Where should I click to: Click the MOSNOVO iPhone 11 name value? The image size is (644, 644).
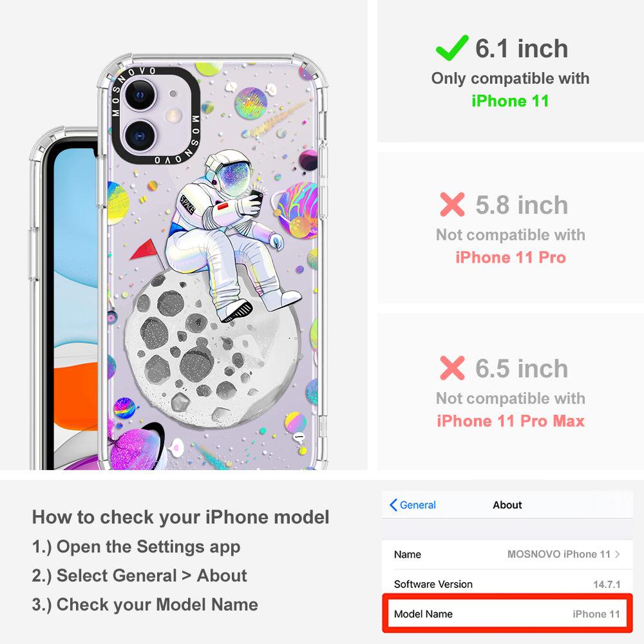tap(558, 554)
